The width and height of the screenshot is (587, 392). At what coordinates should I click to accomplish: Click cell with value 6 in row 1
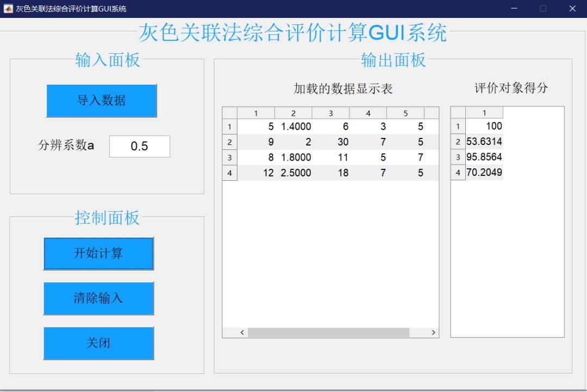pyautogui.click(x=330, y=127)
